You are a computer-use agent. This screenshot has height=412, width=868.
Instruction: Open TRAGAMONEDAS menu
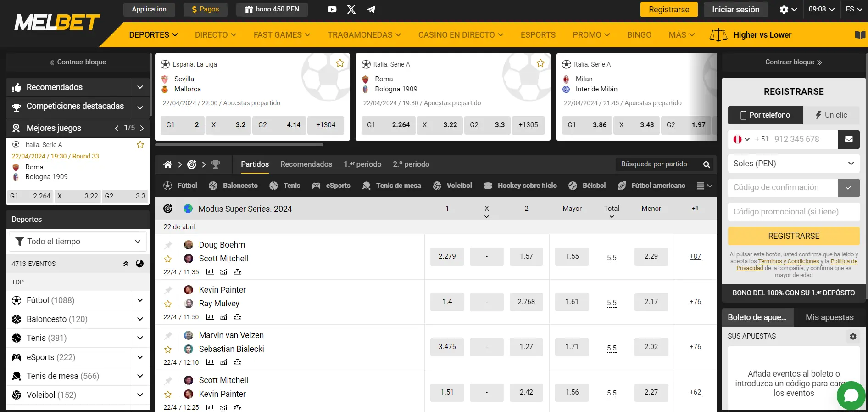(x=364, y=35)
